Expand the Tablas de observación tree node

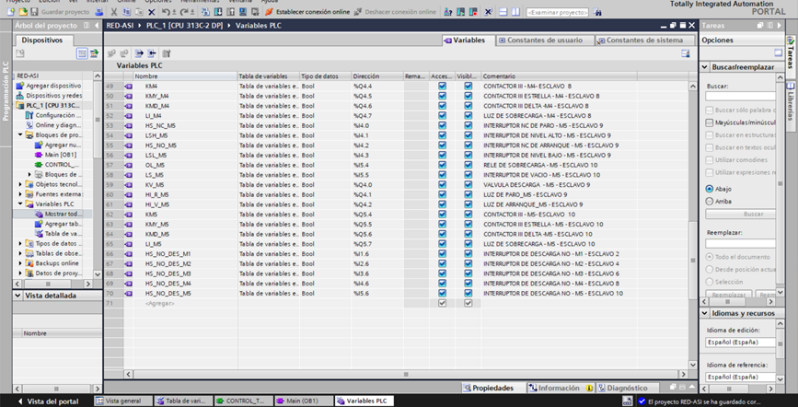20,253
